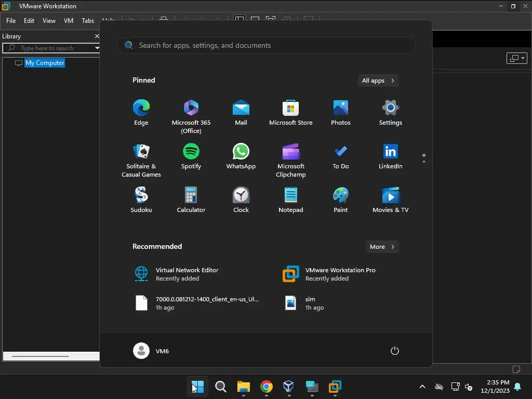The width and height of the screenshot is (532, 399).
Task: Close the Library panel
Action: click(97, 36)
